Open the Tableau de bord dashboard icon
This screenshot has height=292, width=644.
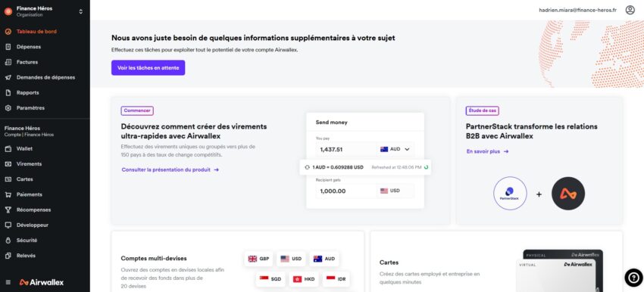[8, 32]
